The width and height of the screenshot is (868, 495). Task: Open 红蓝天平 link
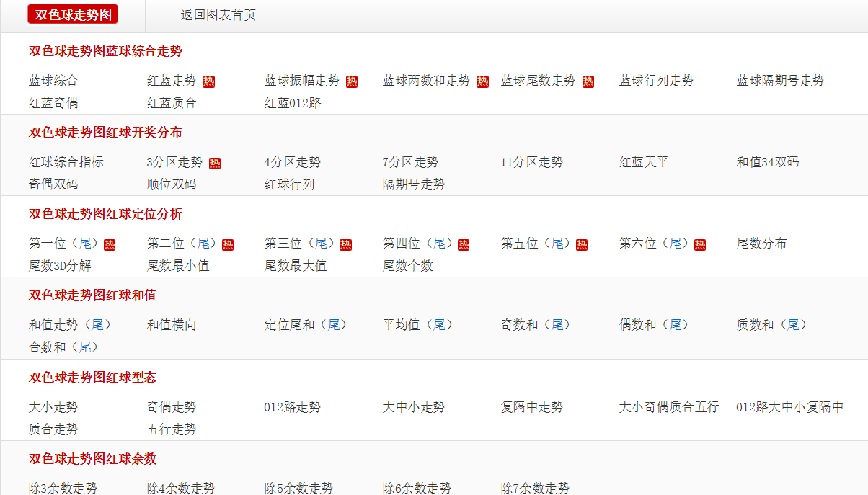coord(644,162)
